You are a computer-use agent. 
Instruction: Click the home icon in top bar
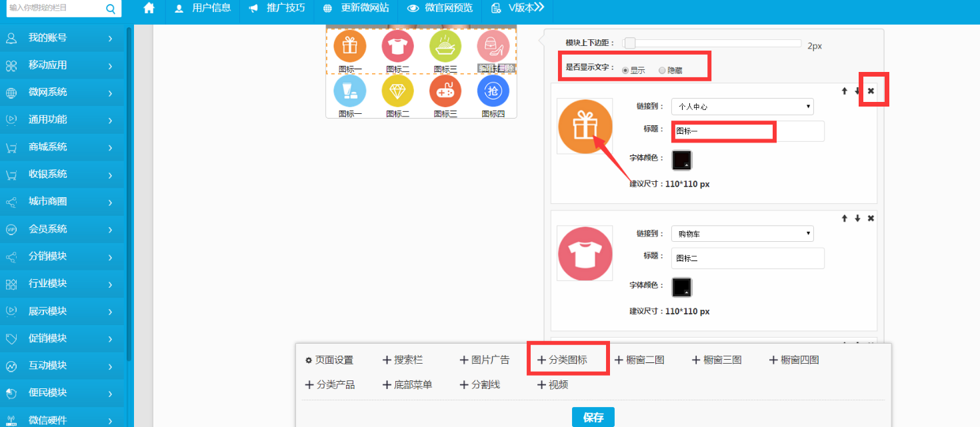(149, 9)
